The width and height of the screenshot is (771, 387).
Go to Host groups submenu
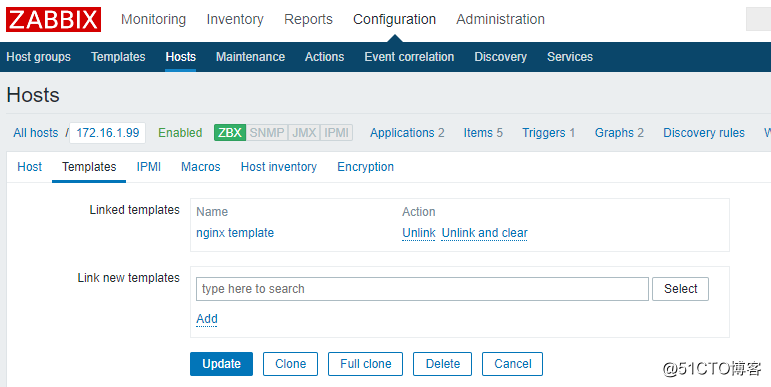point(38,57)
